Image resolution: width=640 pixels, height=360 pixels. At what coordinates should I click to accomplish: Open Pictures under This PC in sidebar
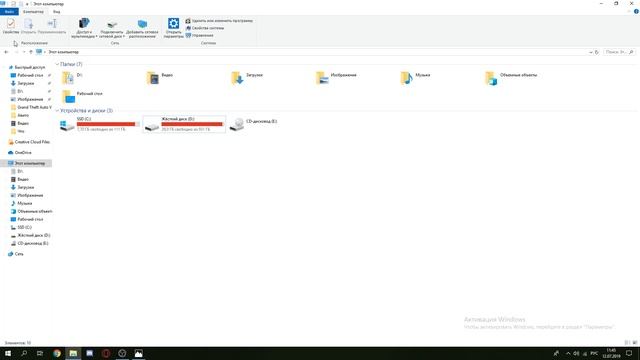click(x=27, y=196)
